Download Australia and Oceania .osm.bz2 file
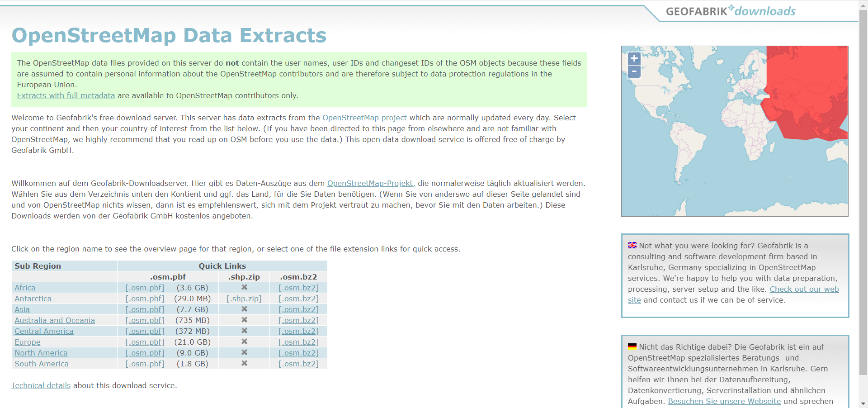This screenshot has width=868, height=408. [298, 320]
